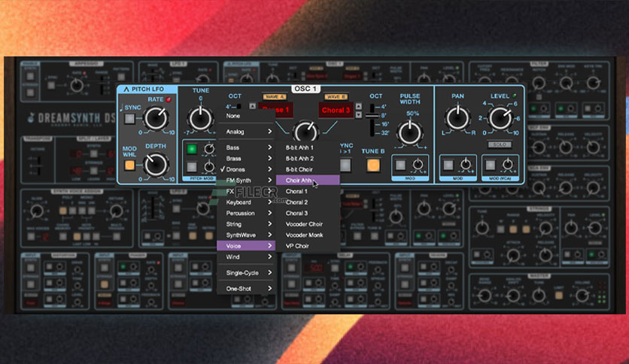Select Vocoder Monk waveform
The height and width of the screenshot is (364, 629).
point(308,235)
